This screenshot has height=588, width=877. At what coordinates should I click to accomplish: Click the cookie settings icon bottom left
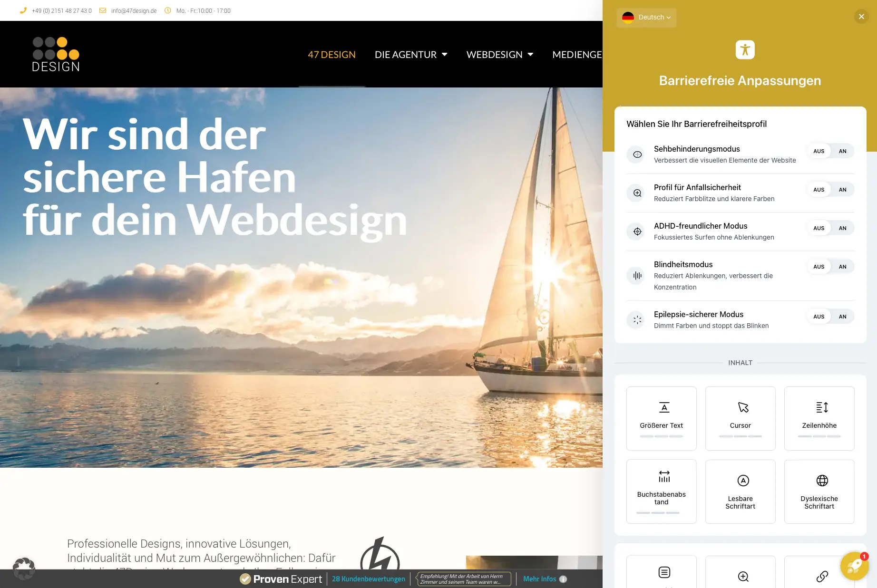coord(24,569)
